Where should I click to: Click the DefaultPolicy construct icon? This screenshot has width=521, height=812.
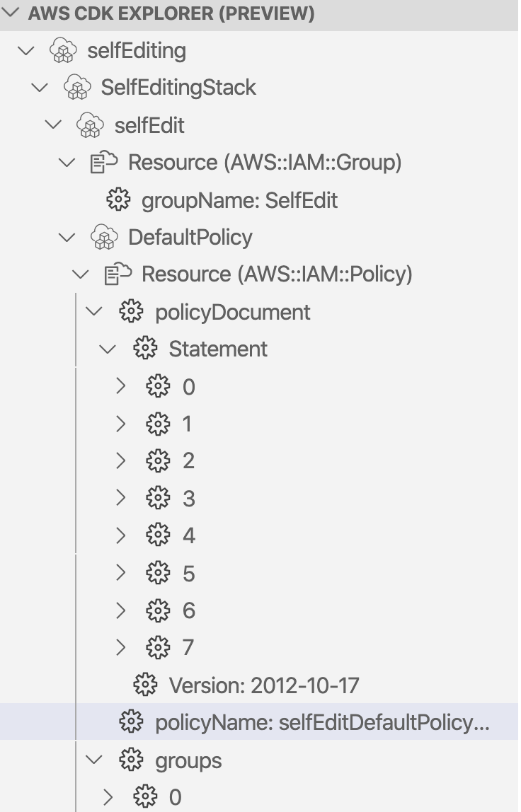point(104,237)
